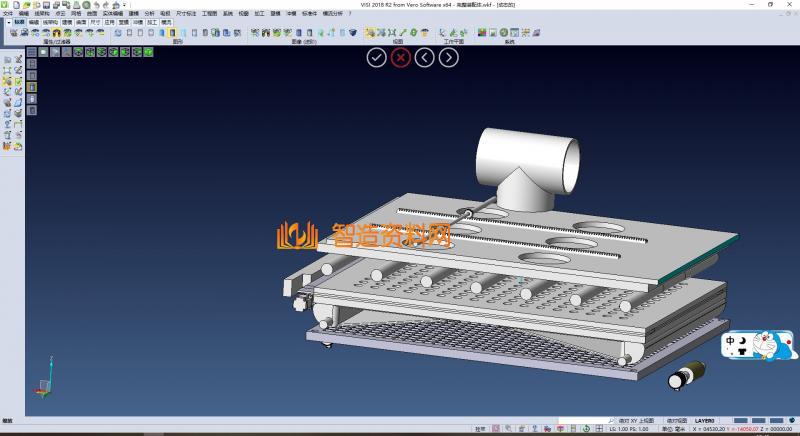Toggle the moon icon on IME widget

(x=744, y=340)
